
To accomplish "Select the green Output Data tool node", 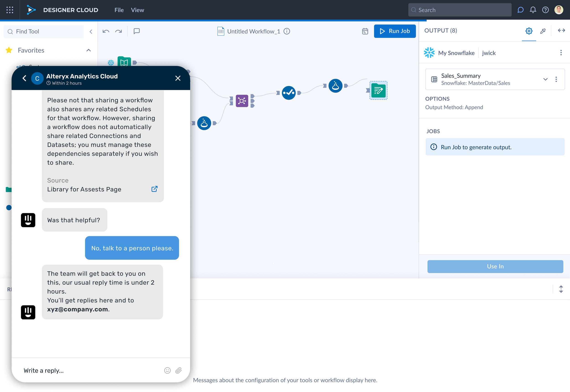I will [x=378, y=90].
